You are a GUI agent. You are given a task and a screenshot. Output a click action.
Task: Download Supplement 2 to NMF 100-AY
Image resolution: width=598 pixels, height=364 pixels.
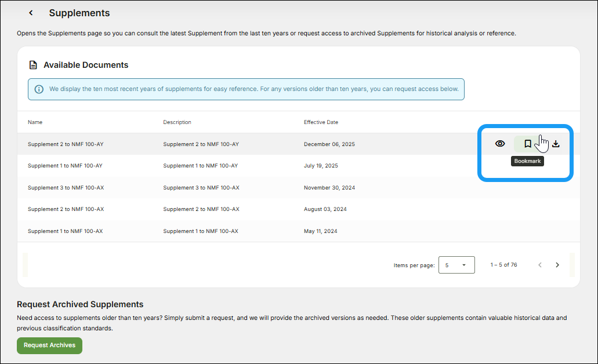pyautogui.click(x=556, y=144)
